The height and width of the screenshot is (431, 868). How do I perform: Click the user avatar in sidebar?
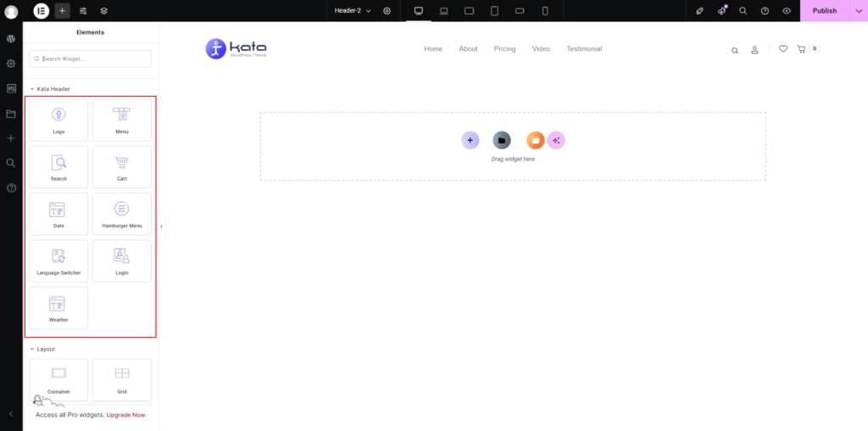11,12
